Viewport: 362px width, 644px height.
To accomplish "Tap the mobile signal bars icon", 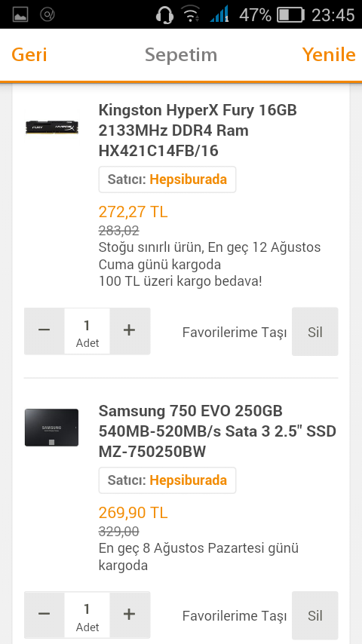I will tap(219, 15).
